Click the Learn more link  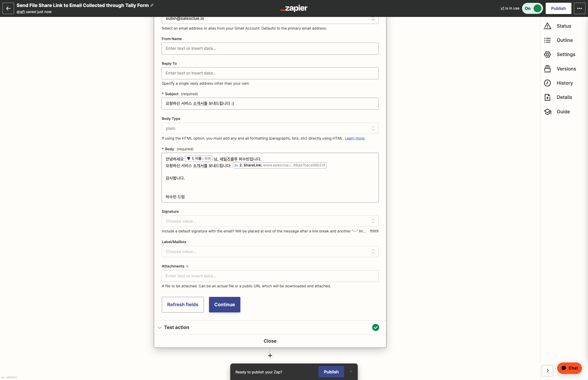pos(355,138)
